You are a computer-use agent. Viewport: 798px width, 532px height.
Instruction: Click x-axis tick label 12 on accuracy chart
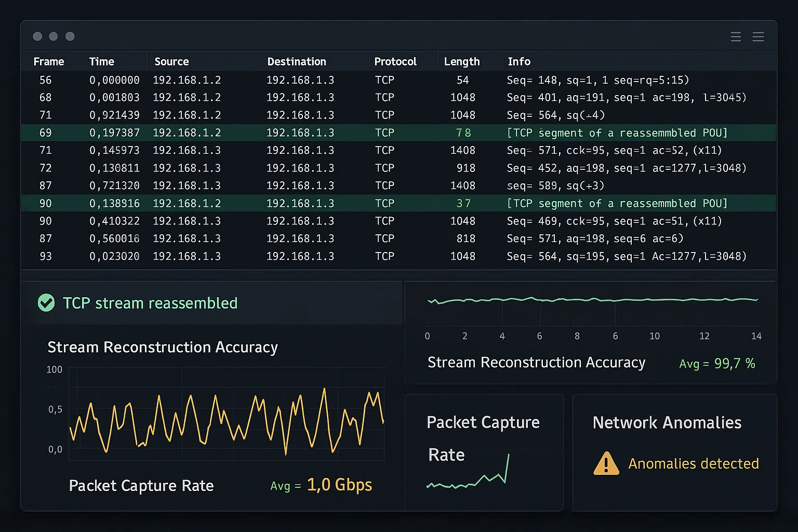coord(704,336)
